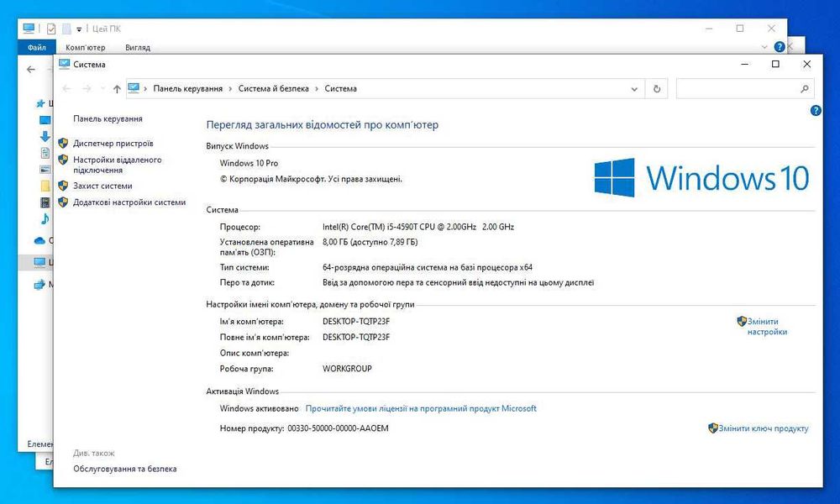
Task: Select the OneDrive cloud icon in Цей ПК sidebar
Action: click(x=39, y=240)
